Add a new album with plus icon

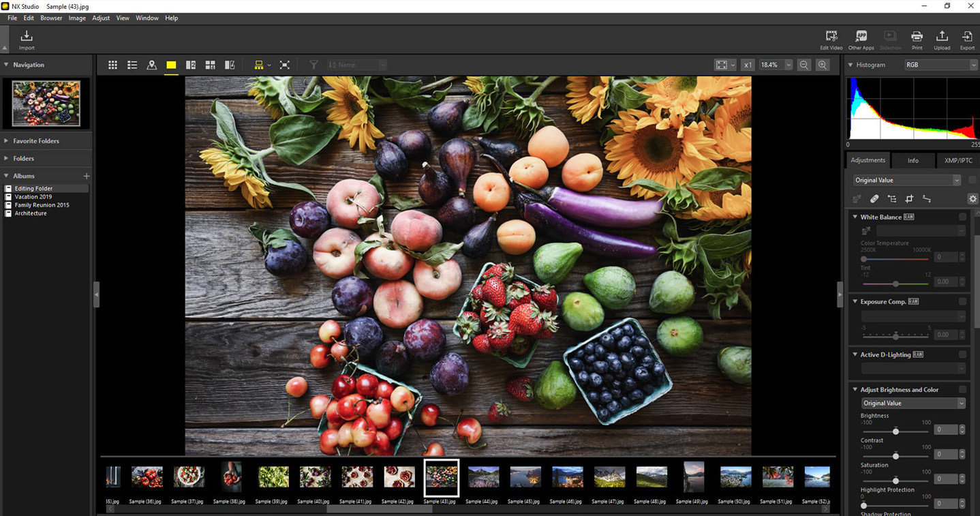tap(87, 176)
